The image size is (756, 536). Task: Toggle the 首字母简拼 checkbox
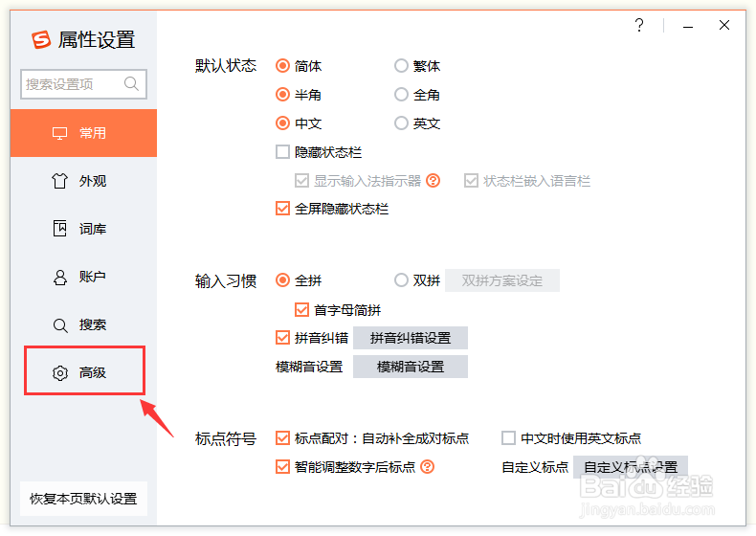[301, 309]
